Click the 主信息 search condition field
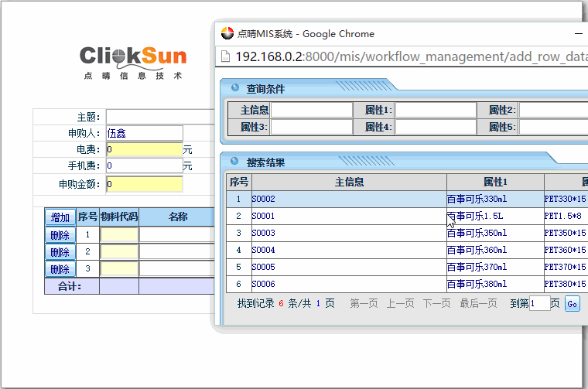The width and height of the screenshot is (588, 389). click(x=311, y=110)
